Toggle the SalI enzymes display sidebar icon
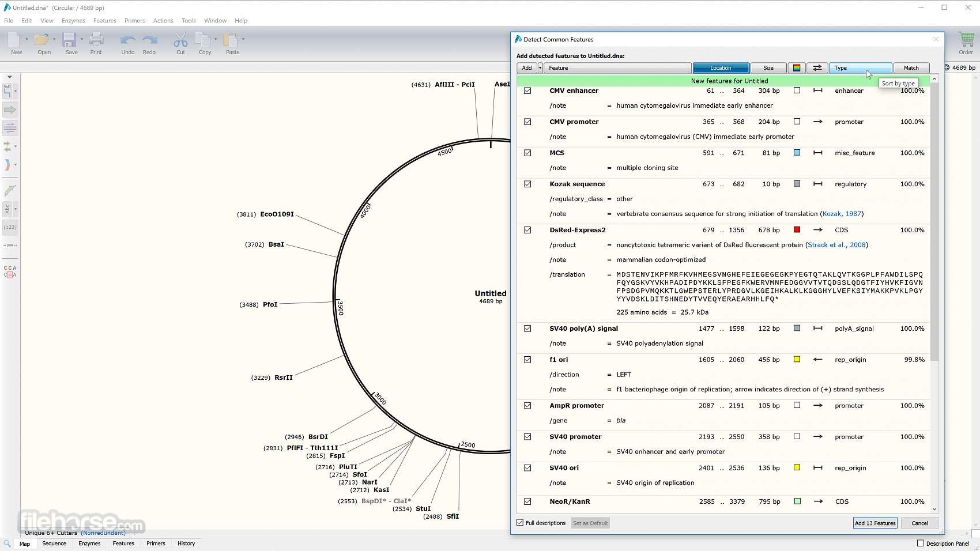The height and width of the screenshot is (551, 980). click(7, 91)
